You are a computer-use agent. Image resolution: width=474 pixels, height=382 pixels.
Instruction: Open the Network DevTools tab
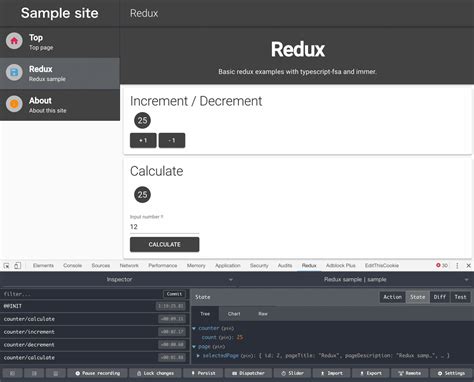tap(129, 266)
